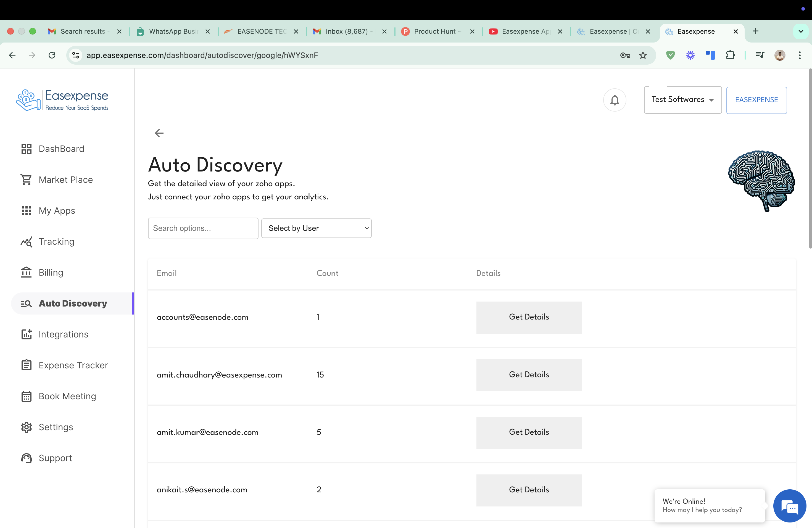Expand the Test Softwares dropdown

click(683, 100)
